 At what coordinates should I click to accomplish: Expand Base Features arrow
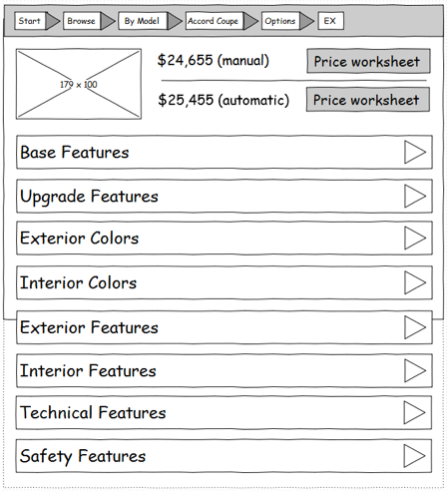pyautogui.click(x=415, y=152)
